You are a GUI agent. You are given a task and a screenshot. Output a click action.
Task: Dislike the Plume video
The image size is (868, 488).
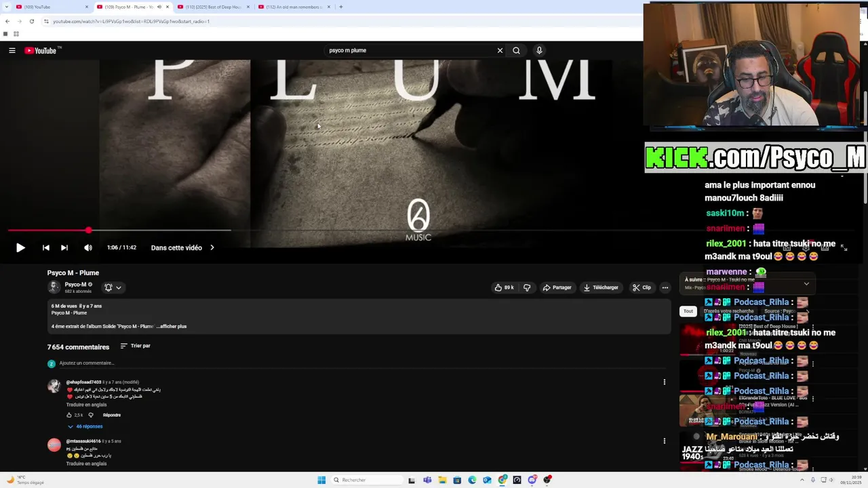point(527,287)
